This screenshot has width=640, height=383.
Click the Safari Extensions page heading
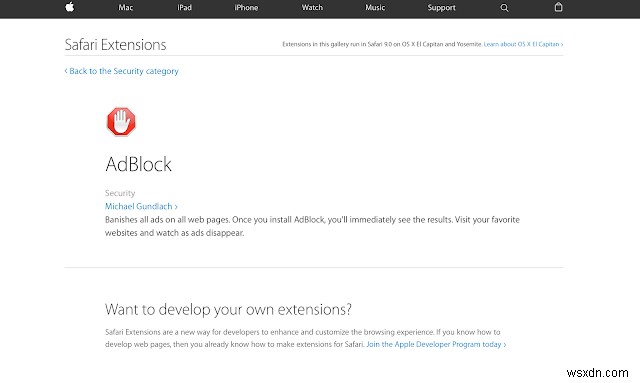pos(116,45)
